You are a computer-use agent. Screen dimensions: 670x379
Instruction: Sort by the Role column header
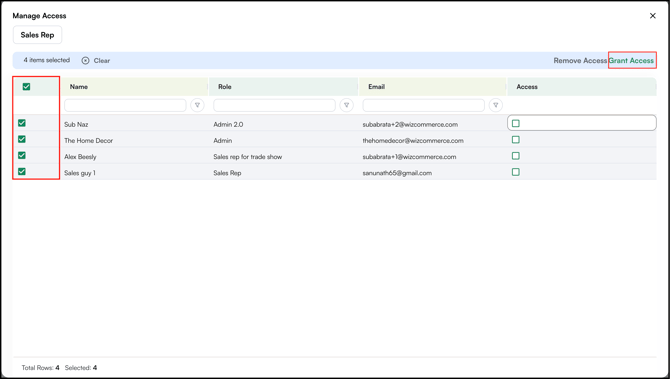pos(225,87)
